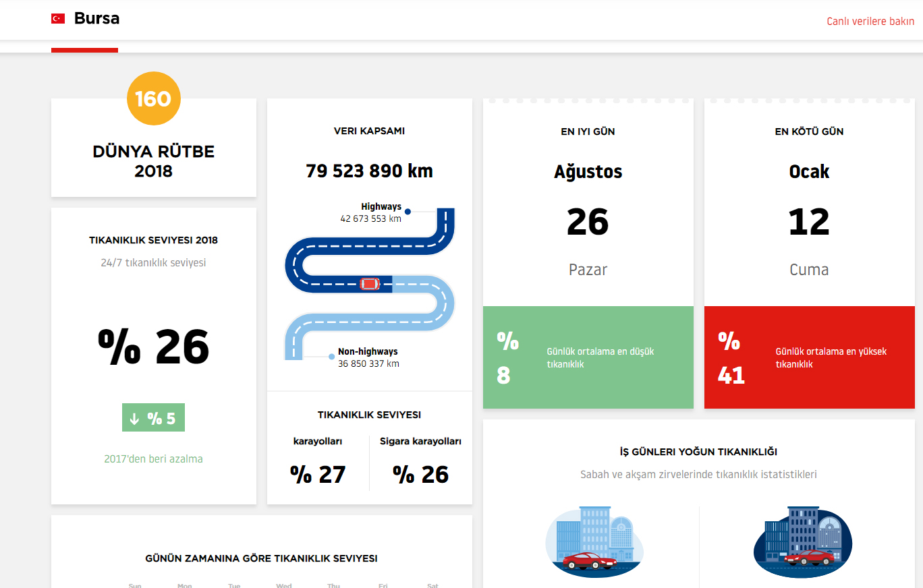
Task: Click the 2017'den beri azalma text
Action: (x=153, y=459)
